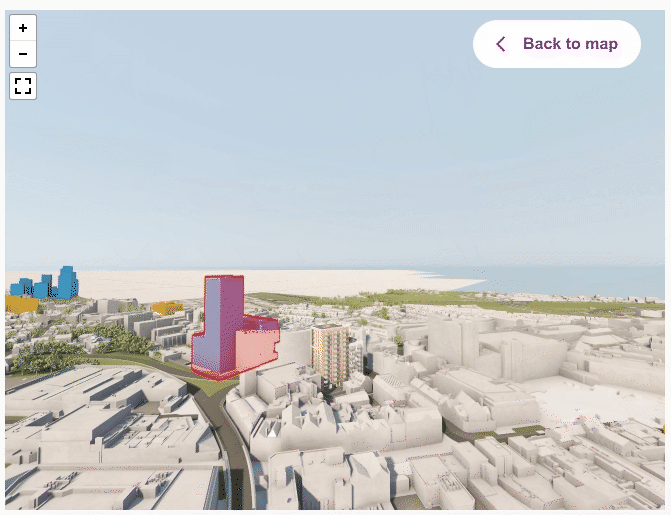The height and width of the screenshot is (515, 671).
Task: Toggle fullscreen view of 3D map
Action: coord(23,86)
